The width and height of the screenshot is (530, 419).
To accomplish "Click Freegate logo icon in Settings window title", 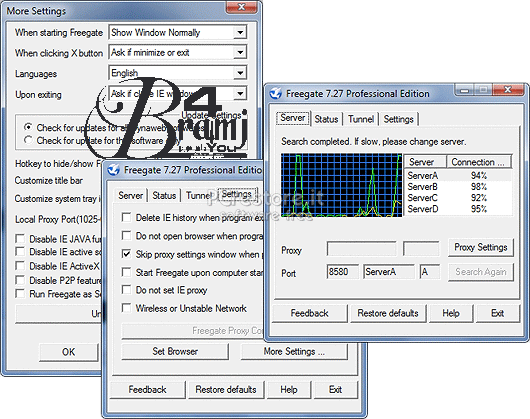I will pos(114,170).
